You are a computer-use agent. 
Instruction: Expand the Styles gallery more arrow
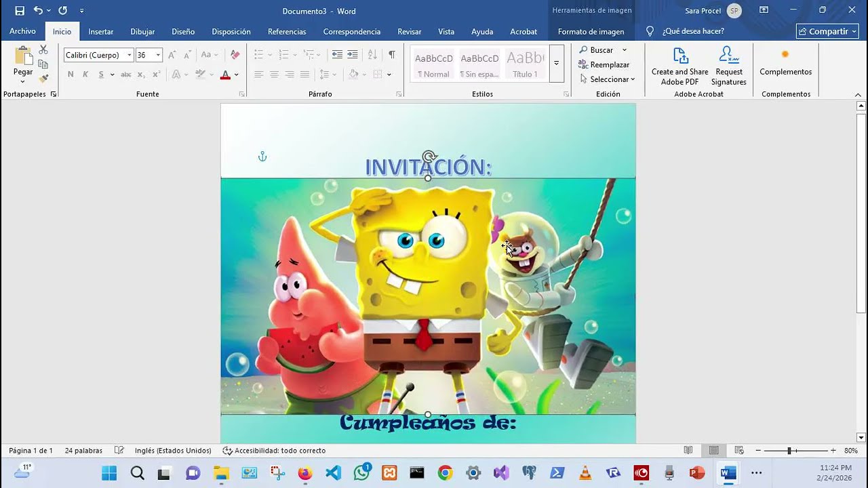[x=556, y=63]
